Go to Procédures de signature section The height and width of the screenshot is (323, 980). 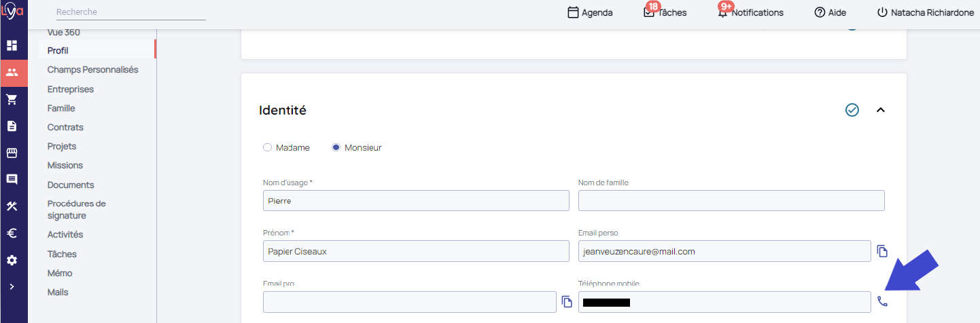(x=76, y=210)
